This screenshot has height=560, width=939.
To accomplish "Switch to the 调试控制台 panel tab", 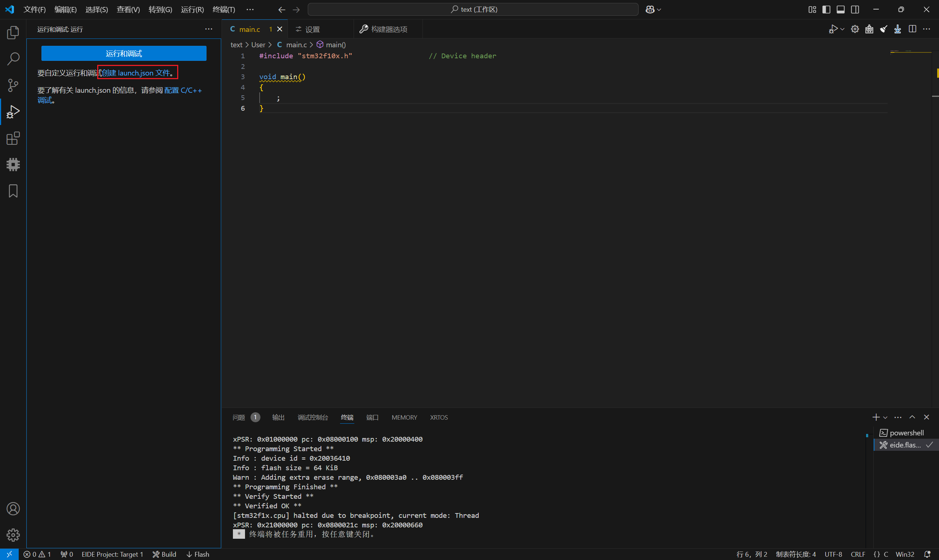I will point(313,417).
